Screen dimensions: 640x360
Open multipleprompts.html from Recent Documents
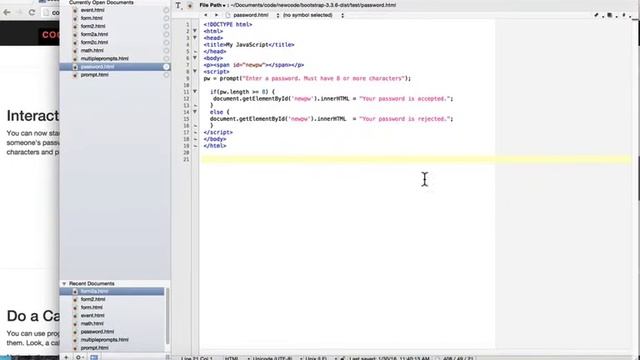[104, 340]
